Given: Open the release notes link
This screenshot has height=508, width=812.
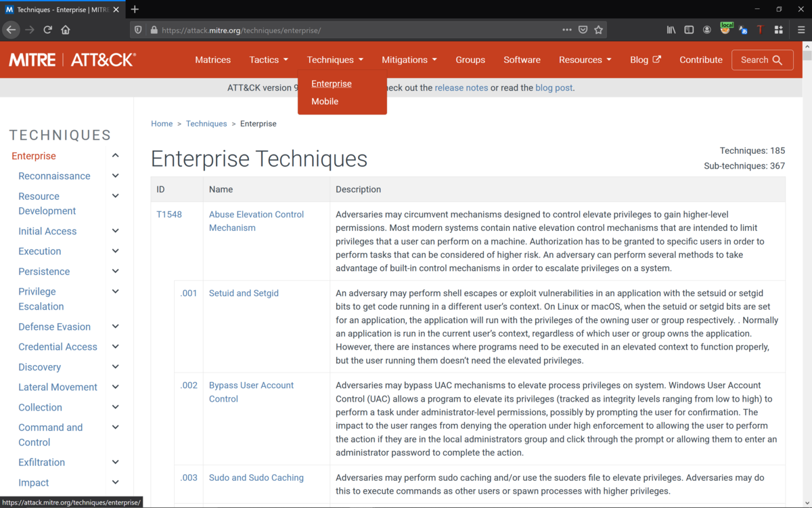Looking at the screenshot, I should pyautogui.click(x=461, y=88).
